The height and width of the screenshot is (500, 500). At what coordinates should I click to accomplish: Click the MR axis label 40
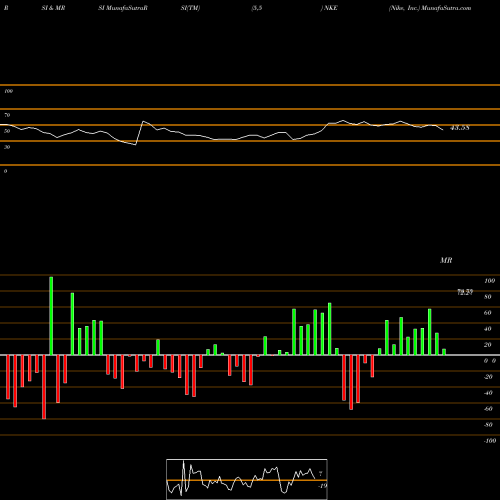pyautogui.click(x=487, y=329)
